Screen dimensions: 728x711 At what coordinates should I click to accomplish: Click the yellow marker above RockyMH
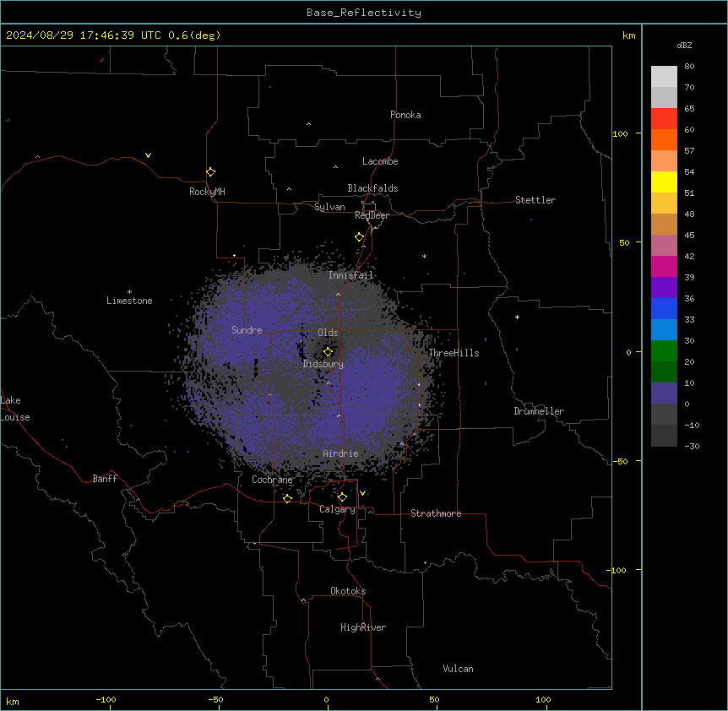pos(210,172)
